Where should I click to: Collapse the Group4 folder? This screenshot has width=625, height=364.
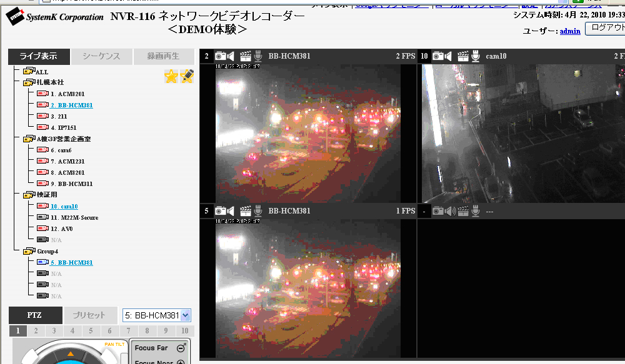tap(29, 251)
